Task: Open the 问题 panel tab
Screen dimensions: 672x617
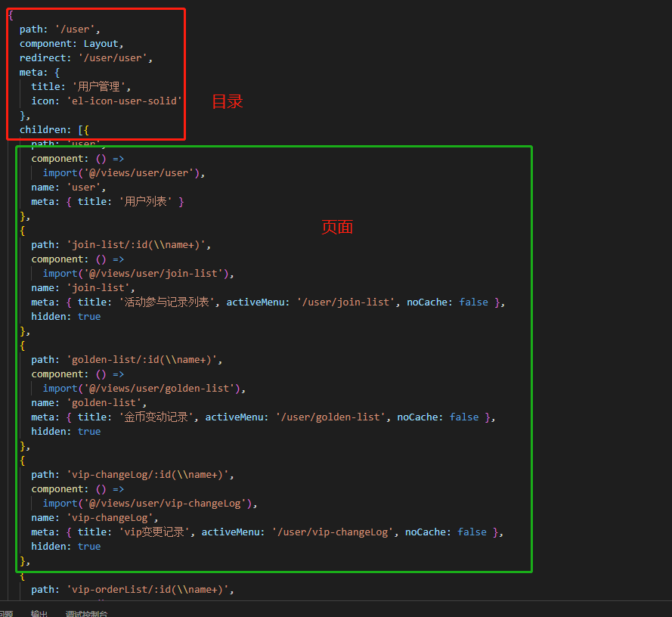Action: [x=6, y=613]
